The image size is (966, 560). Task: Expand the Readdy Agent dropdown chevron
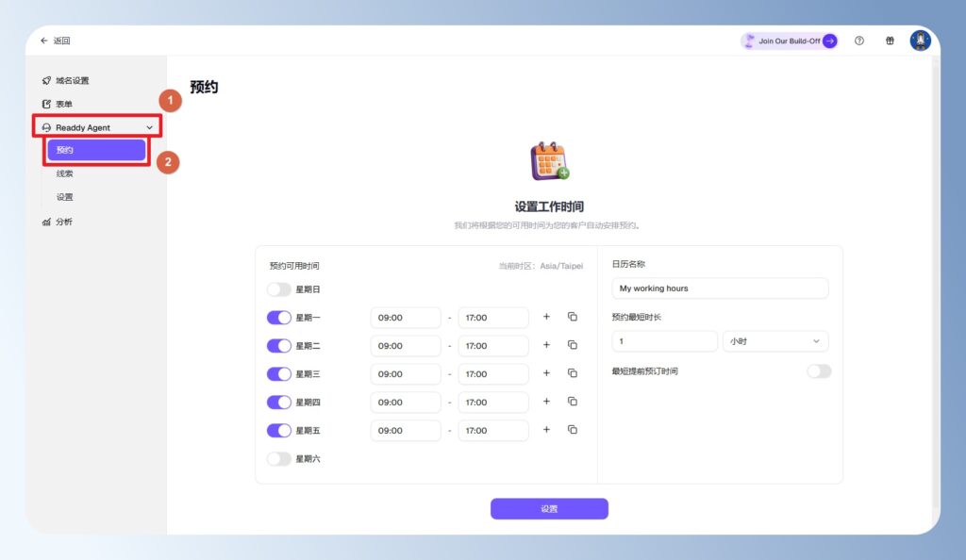pyautogui.click(x=149, y=126)
